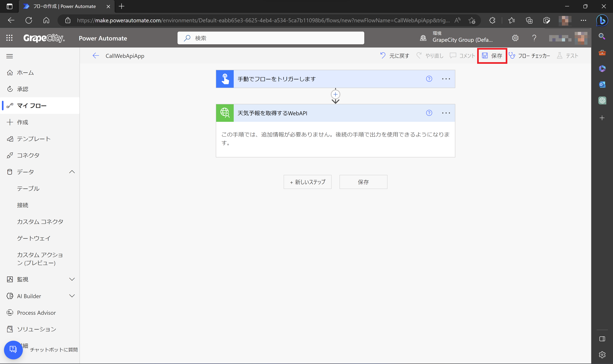Open the WebAPI step's ellipsis menu
The width and height of the screenshot is (613, 364).
click(x=446, y=113)
